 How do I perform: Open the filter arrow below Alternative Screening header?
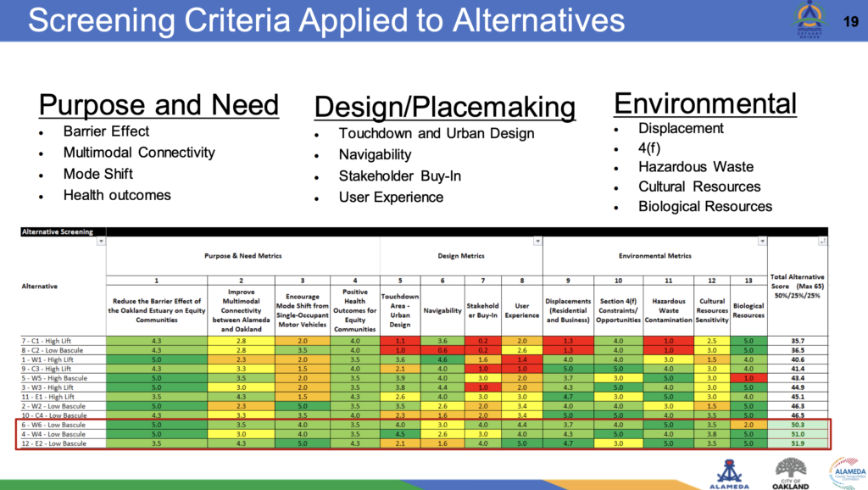(x=100, y=240)
